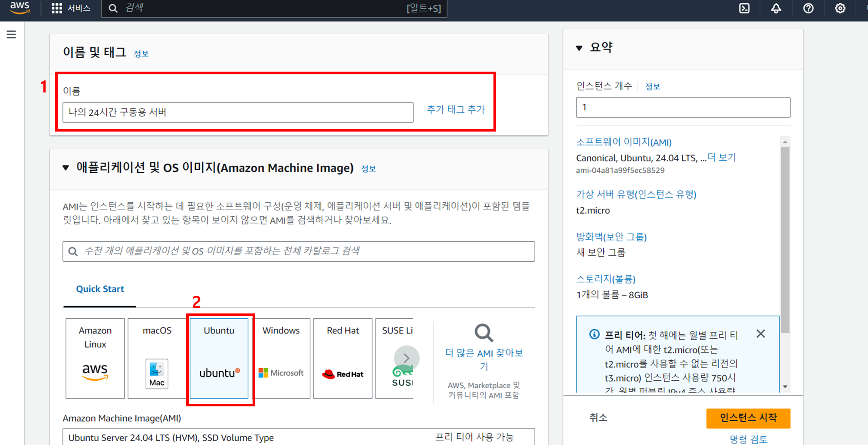Open the help question mark icon
868x445 pixels.
click(x=808, y=8)
